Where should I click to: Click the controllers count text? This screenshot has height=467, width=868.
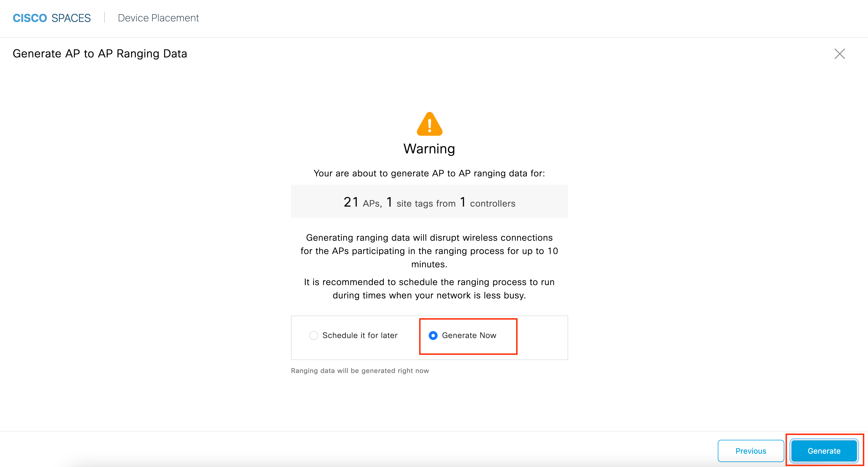[x=492, y=203]
